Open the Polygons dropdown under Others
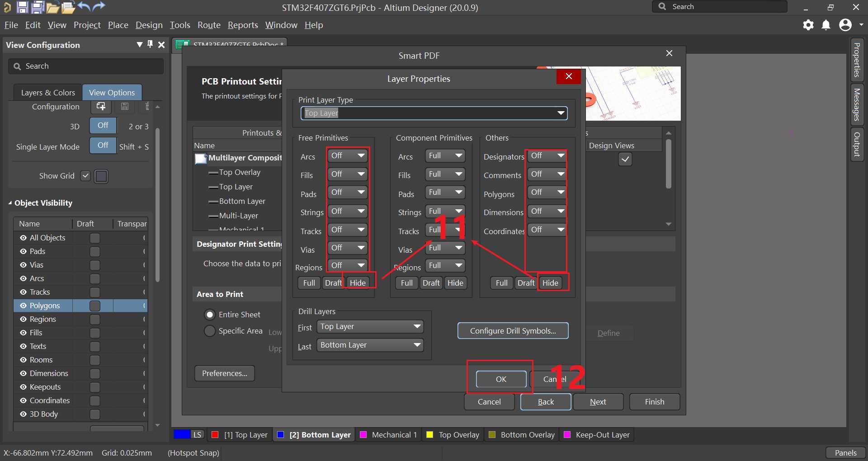This screenshot has width=868, height=461. pyautogui.click(x=547, y=192)
